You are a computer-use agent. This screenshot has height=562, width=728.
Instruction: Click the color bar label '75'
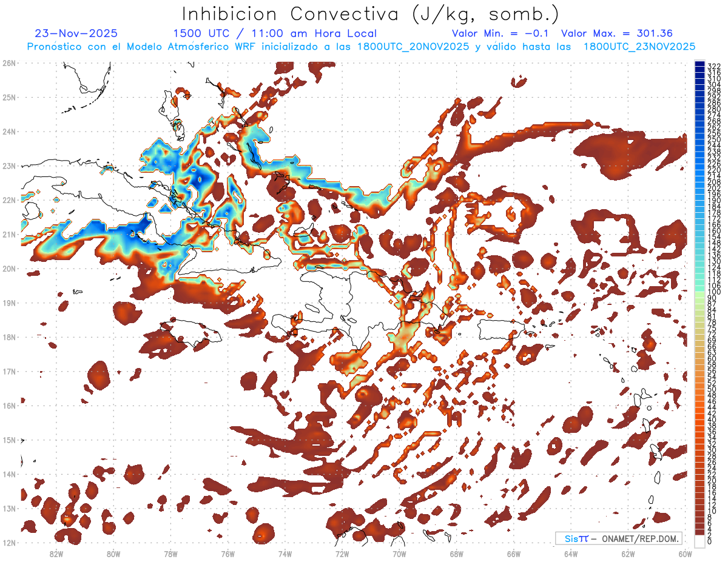[712, 329]
